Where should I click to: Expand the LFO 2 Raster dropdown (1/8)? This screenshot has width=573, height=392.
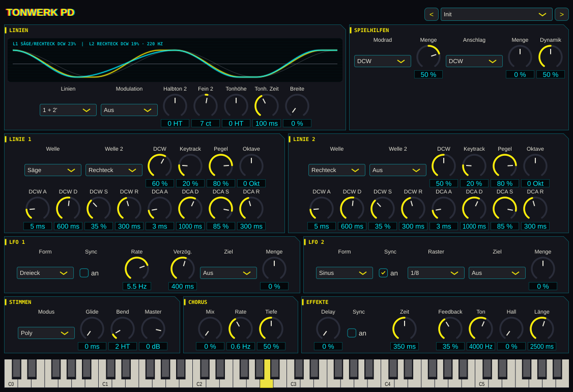point(436,273)
